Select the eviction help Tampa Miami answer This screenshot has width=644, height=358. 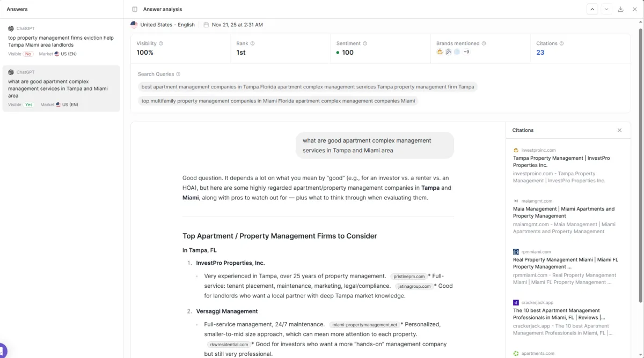click(x=61, y=41)
